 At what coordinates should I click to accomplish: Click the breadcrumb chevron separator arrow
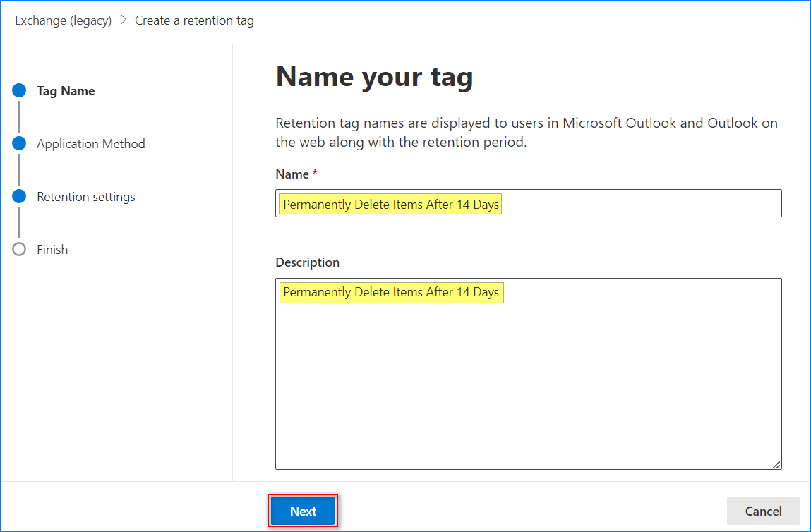124,20
